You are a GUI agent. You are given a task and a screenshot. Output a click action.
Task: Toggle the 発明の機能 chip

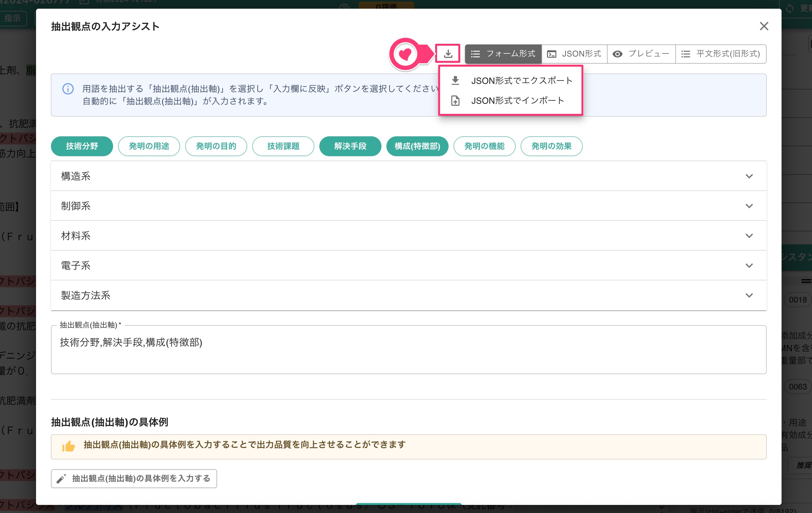[x=485, y=146]
